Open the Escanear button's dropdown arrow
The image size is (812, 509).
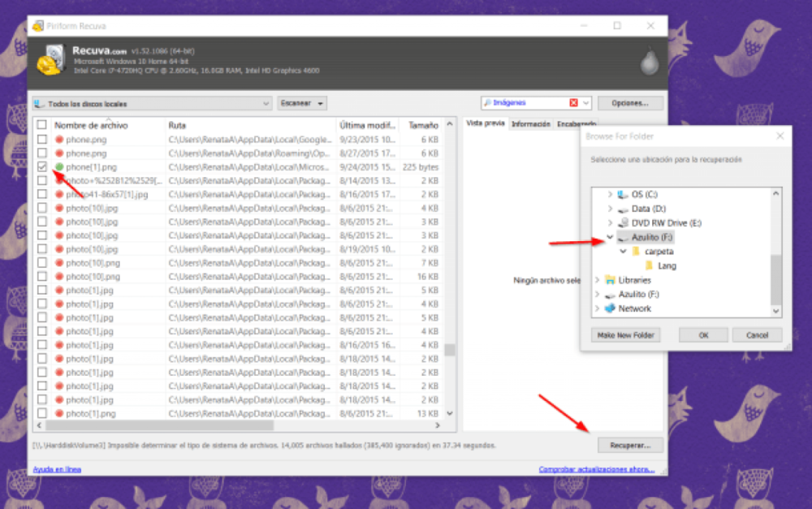pyautogui.click(x=321, y=104)
